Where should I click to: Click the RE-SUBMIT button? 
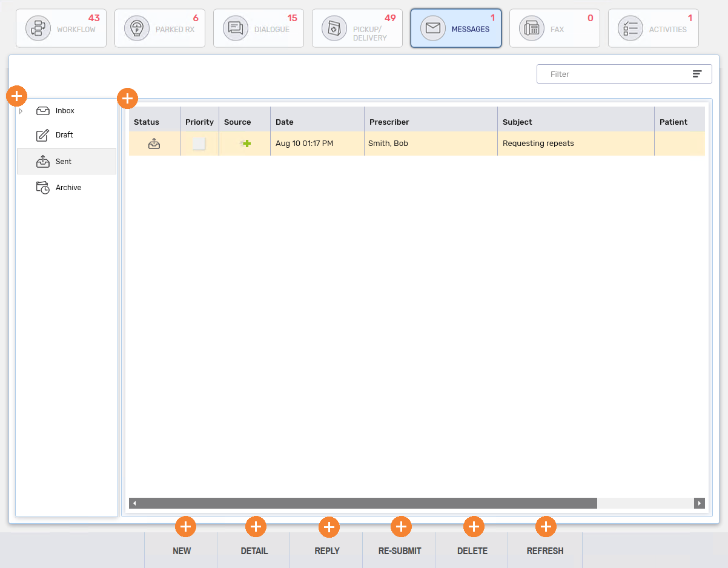pos(400,551)
